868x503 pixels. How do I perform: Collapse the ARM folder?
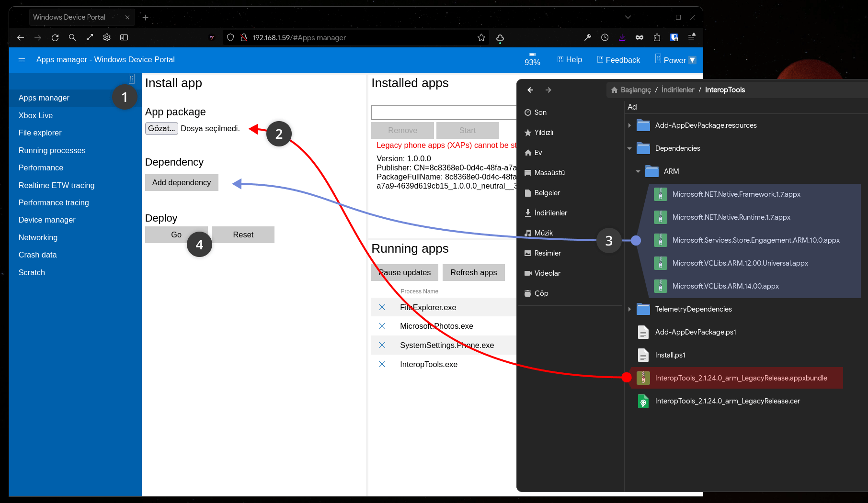tap(638, 171)
